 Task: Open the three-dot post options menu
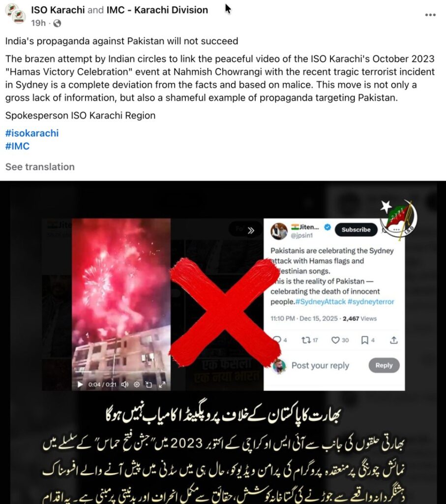click(x=430, y=15)
